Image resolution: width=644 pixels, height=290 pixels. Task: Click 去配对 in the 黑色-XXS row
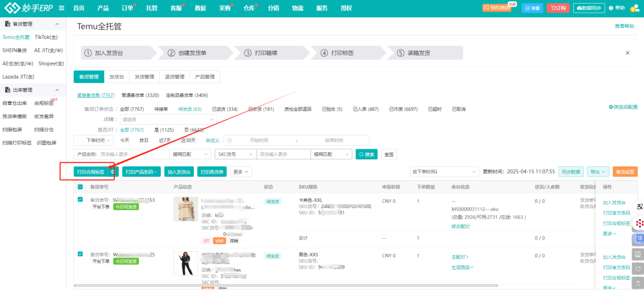pos(460,257)
